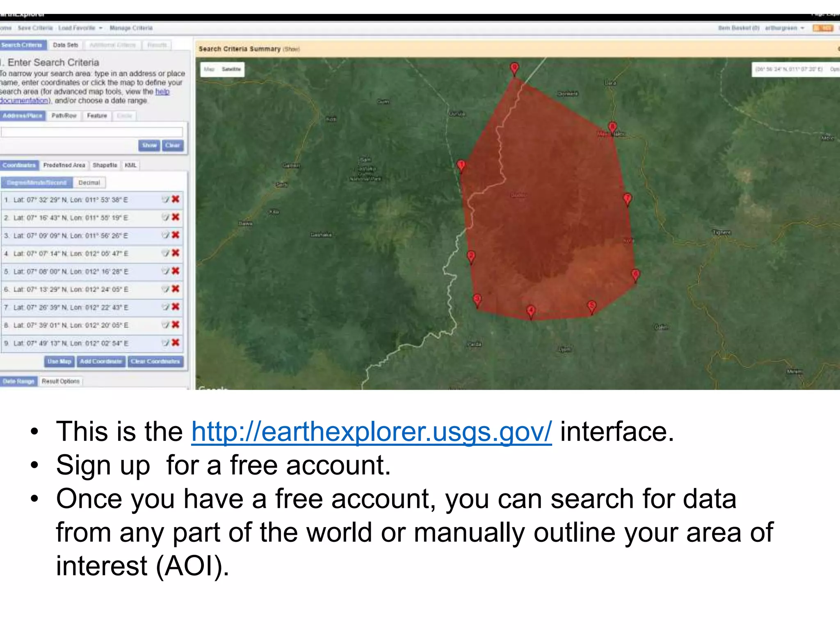840x630 pixels.
Task: Open Item Basket link
Action: (738, 28)
